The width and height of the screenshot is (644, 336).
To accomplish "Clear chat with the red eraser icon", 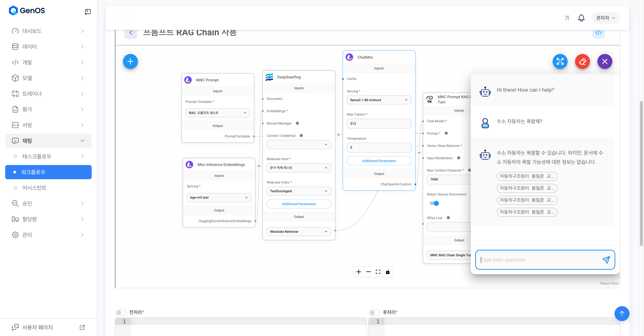I will [582, 61].
